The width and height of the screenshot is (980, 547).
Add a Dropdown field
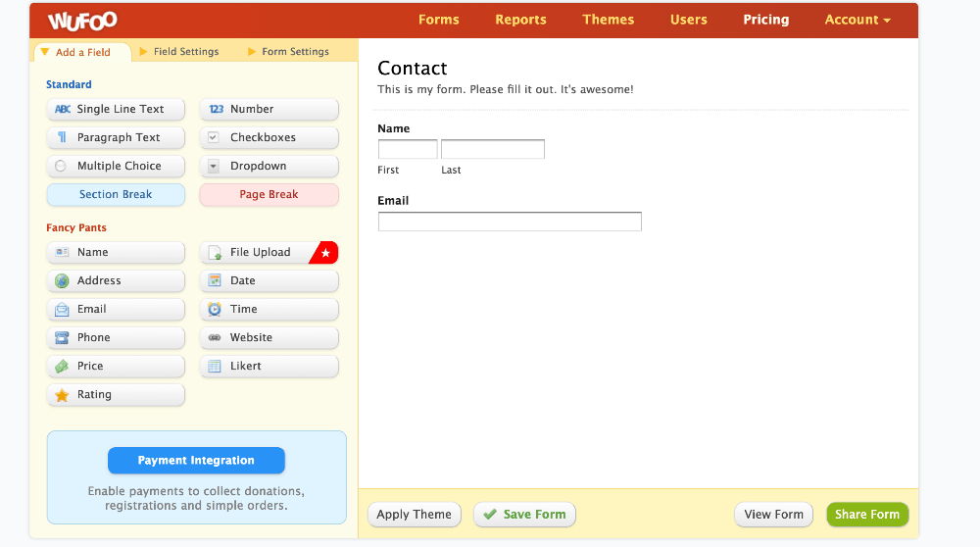tap(269, 166)
